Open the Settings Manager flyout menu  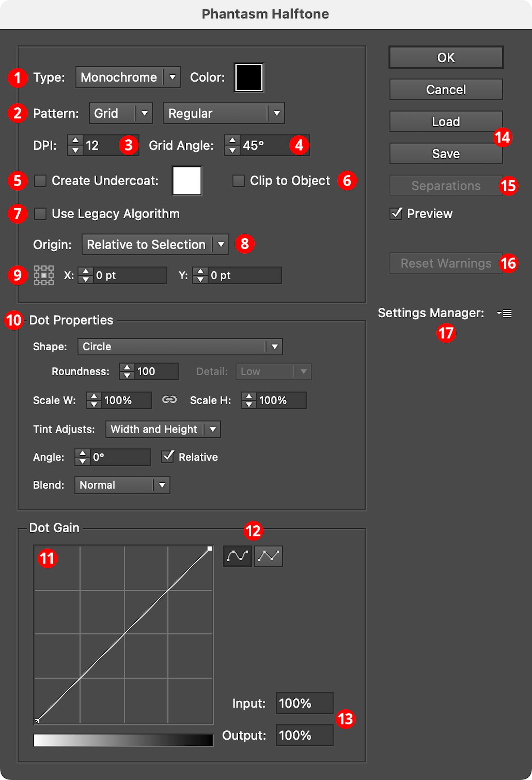(x=504, y=314)
